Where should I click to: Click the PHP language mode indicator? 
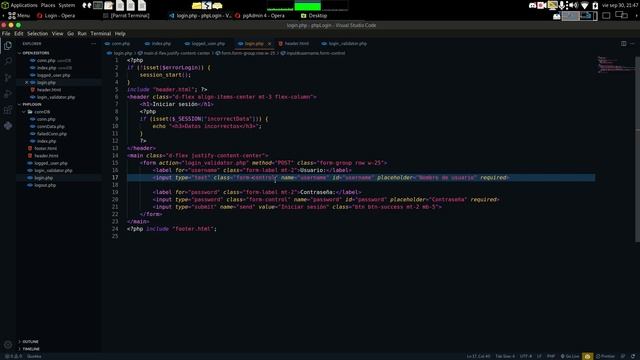(551, 356)
